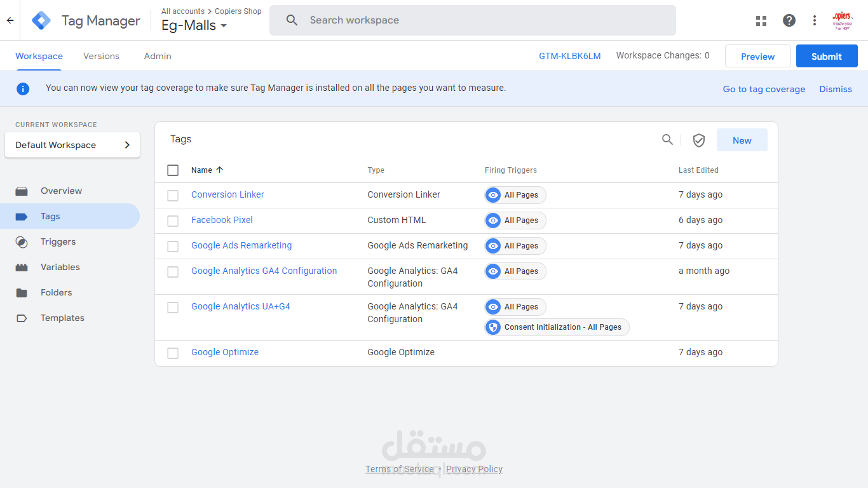Click the Consent Initialization - All Pages trigger chip
The image size is (868, 488).
pos(557,327)
